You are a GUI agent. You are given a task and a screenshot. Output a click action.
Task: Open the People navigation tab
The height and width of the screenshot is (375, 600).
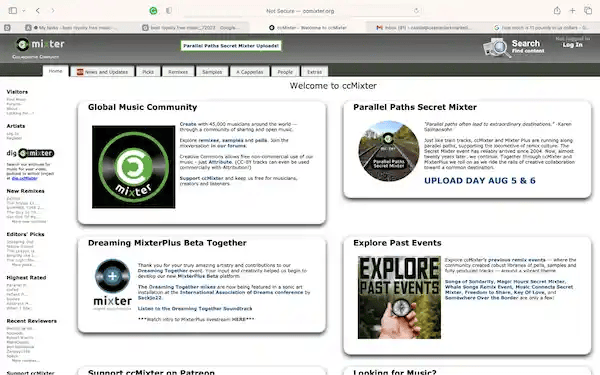[285, 72]
